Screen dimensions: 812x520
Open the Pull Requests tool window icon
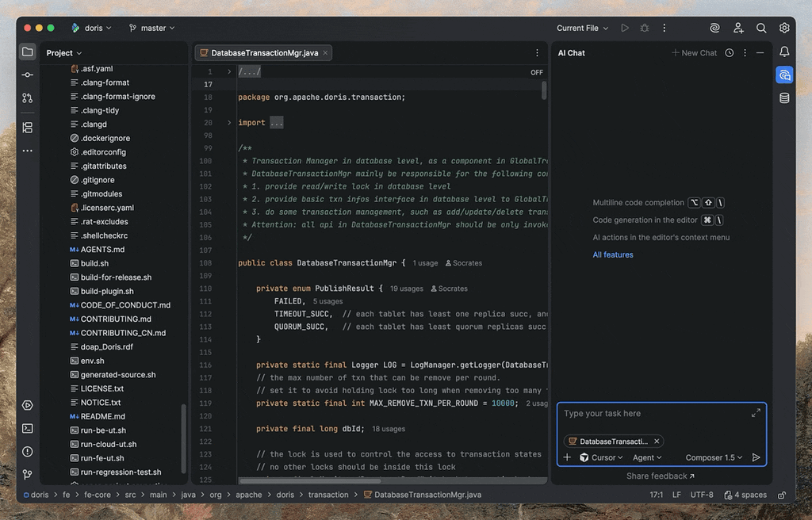(x=28, y=97)
